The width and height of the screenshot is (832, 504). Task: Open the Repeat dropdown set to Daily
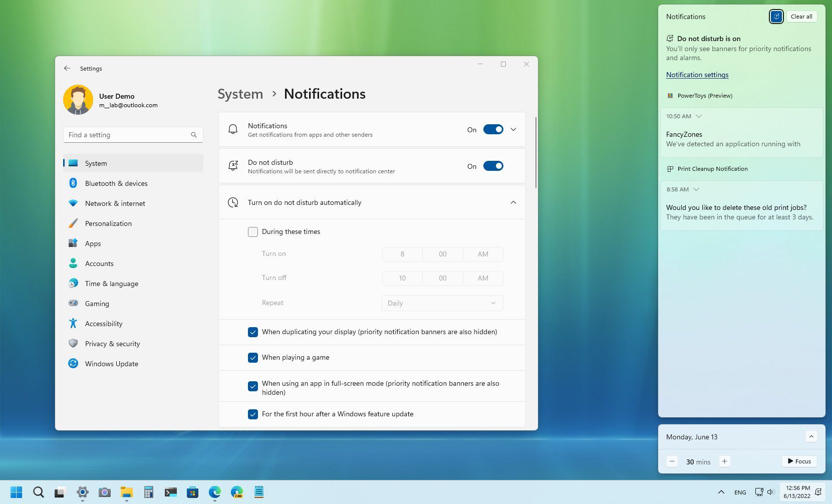(x=441, y=303)
